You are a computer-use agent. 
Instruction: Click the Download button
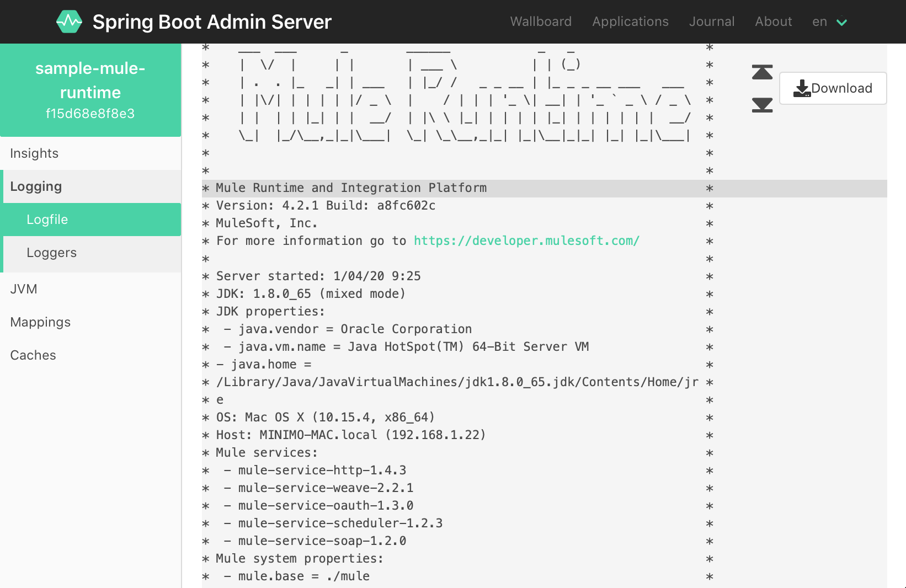tap(833, 88)
